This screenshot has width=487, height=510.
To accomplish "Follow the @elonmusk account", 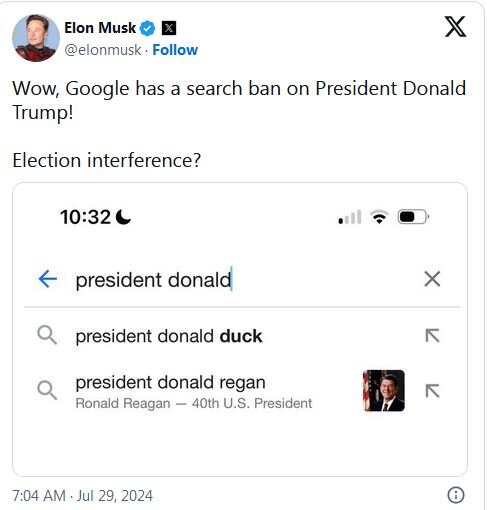I will point(175,50).
